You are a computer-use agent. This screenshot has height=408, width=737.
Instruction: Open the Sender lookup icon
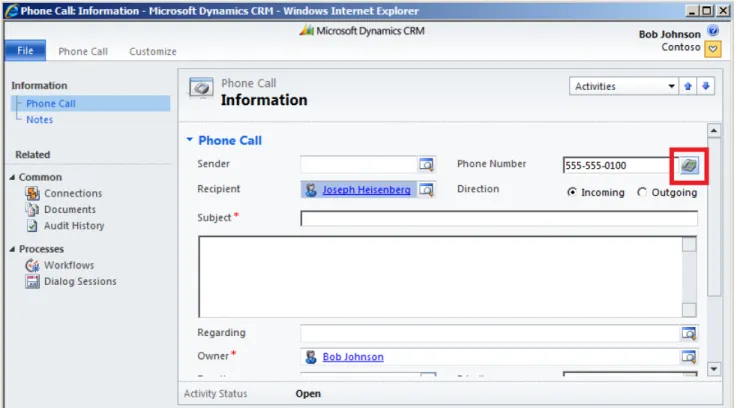[x=426, y=165]
